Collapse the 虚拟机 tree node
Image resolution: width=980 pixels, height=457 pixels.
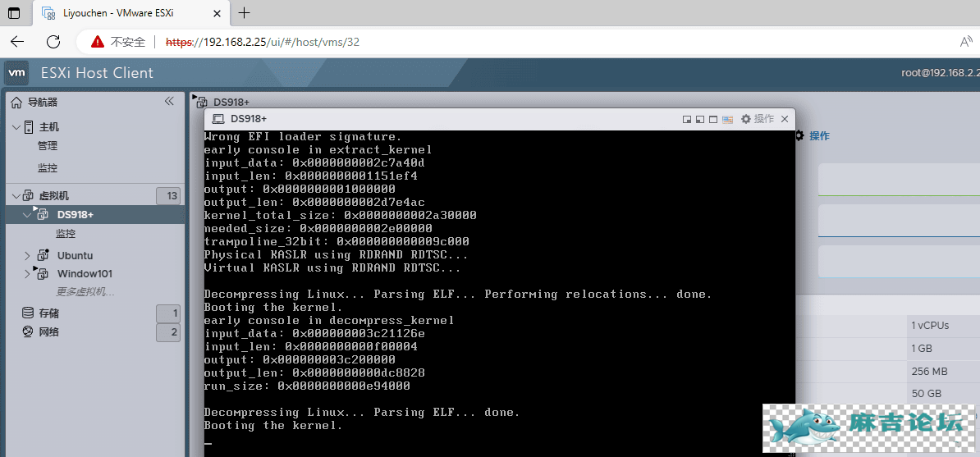pyautogui.click(x=16, y=195)
